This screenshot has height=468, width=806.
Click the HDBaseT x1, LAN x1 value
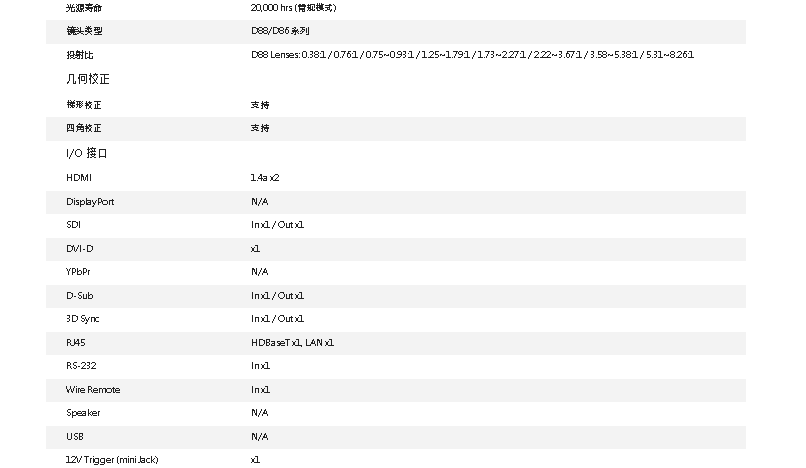pyautogui.click(x=292, y=343)
